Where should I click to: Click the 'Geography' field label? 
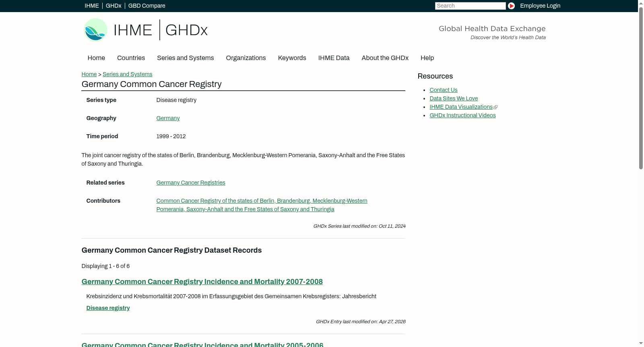[x=101, y=118]
